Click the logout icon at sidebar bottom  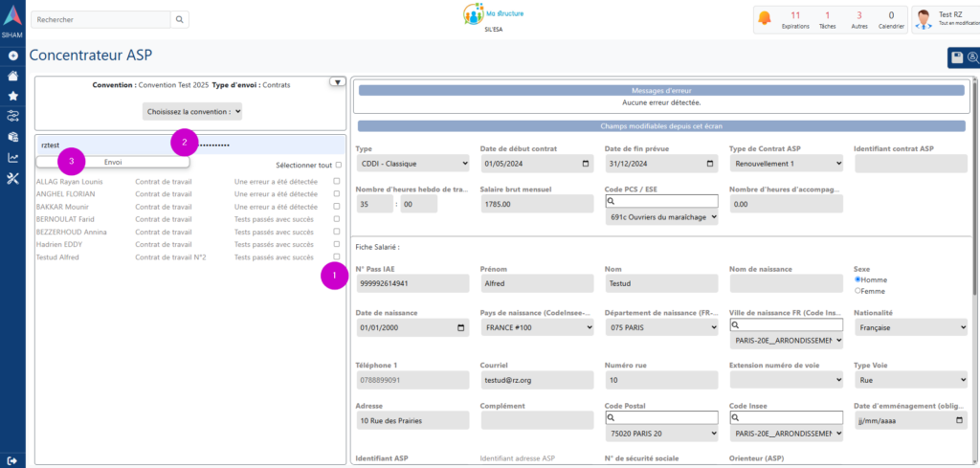point(12,460)
